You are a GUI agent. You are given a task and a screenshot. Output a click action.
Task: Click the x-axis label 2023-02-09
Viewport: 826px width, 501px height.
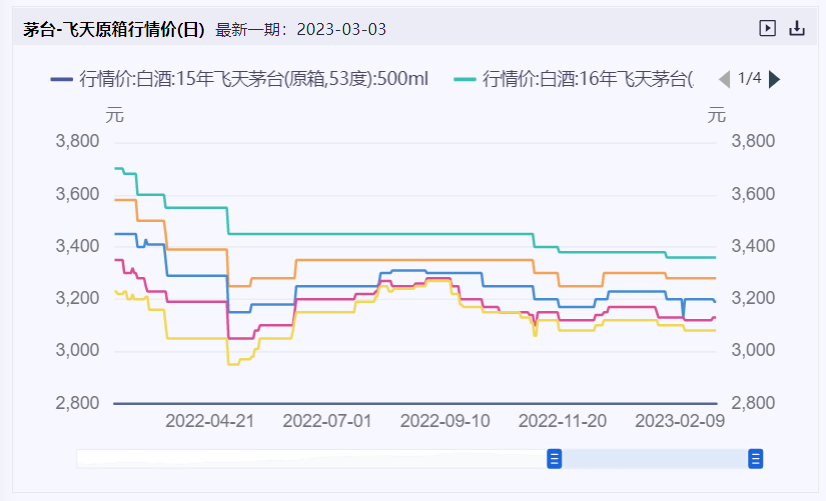[x=680, y=421]
